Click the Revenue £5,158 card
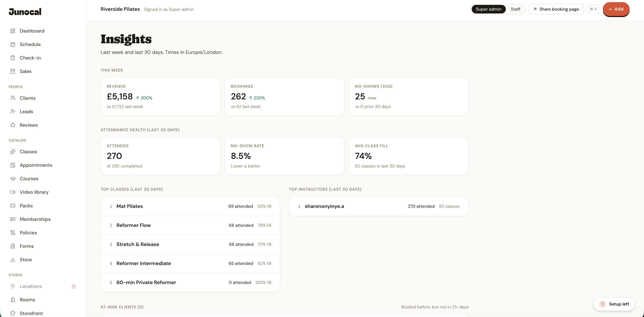The height and width of the screenshot is (317, 644). (160, 97)
